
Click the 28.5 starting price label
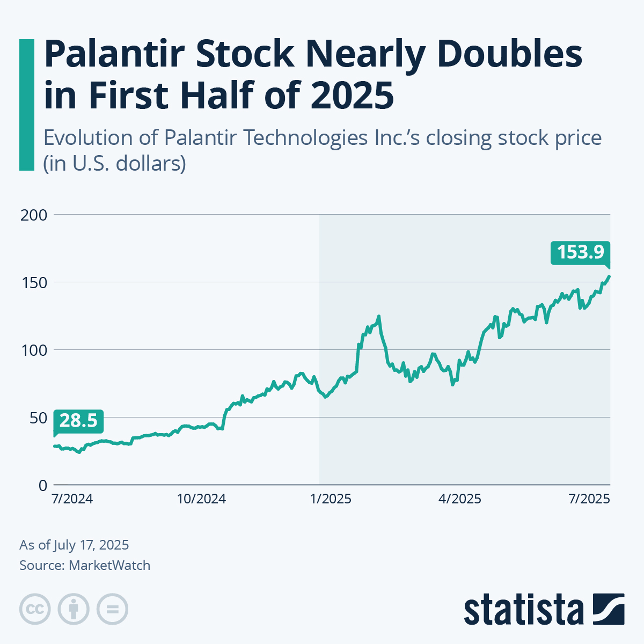point(78,421)
